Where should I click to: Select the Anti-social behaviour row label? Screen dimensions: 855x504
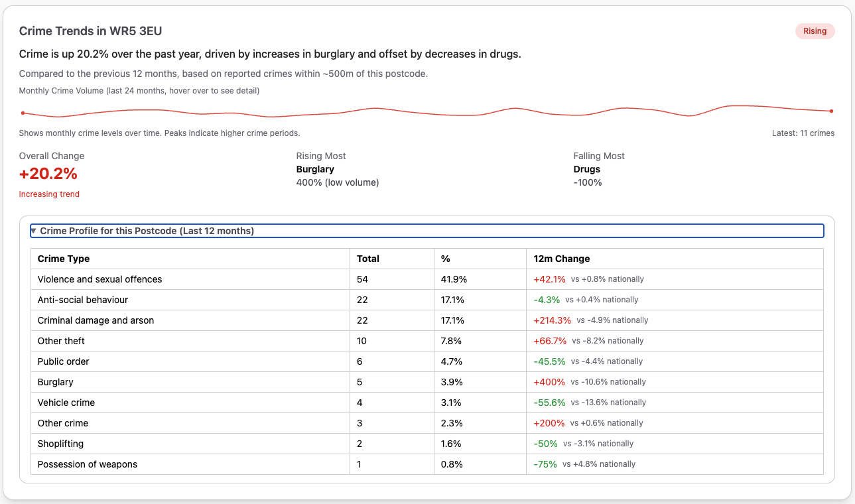(x=83, y=300)
